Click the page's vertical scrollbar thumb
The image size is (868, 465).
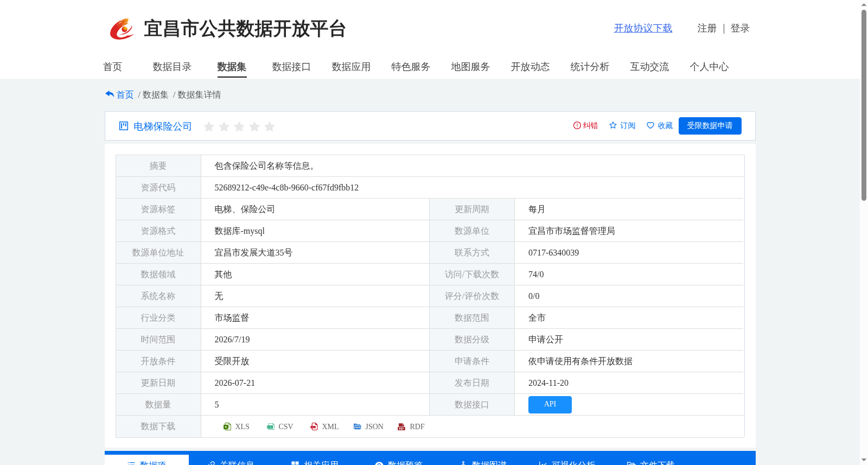tap(864, 105)
